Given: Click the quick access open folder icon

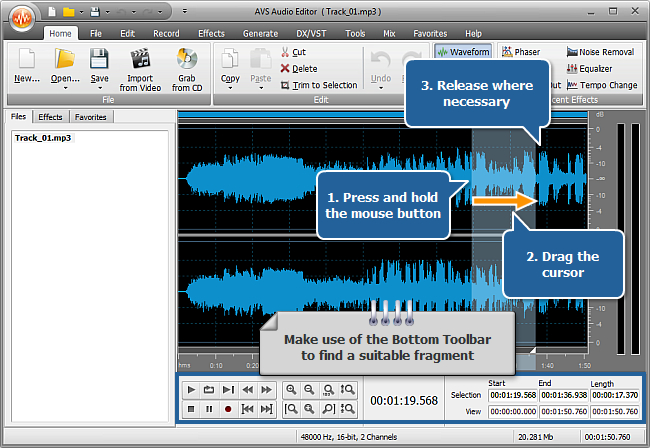Looking at the screenshot, I should [68, 12].
